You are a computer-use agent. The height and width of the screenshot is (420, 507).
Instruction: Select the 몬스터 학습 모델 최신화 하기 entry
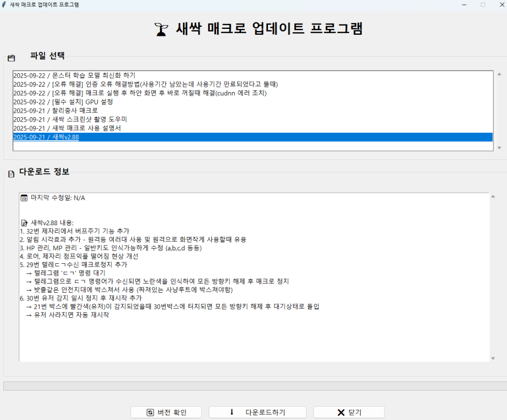[75, 75]
